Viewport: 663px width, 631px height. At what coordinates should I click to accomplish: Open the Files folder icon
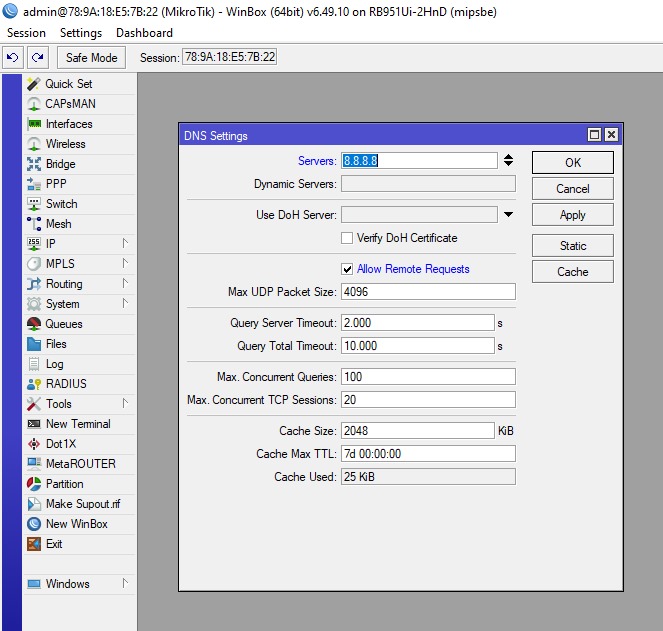click(34, 344)
